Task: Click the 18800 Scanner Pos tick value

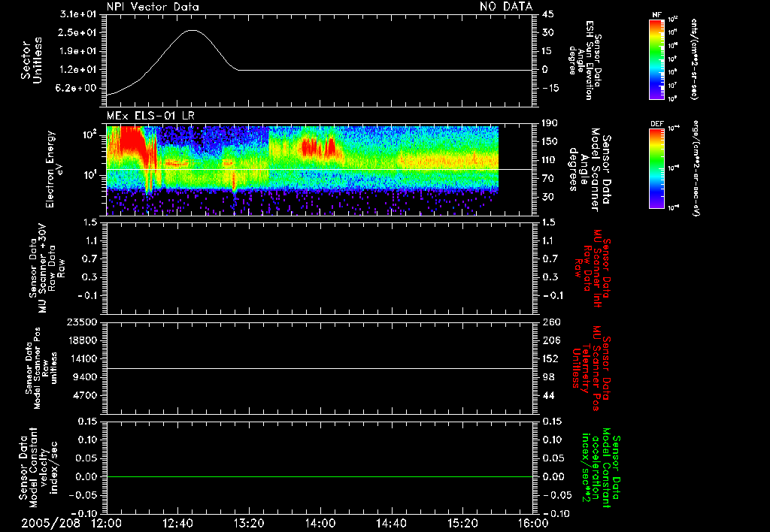Action: (x=81, y=340)
